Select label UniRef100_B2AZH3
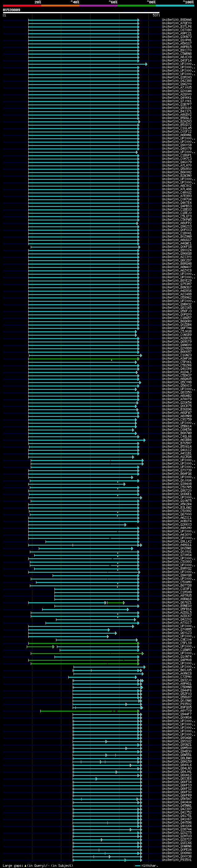 tap(177, 121)
